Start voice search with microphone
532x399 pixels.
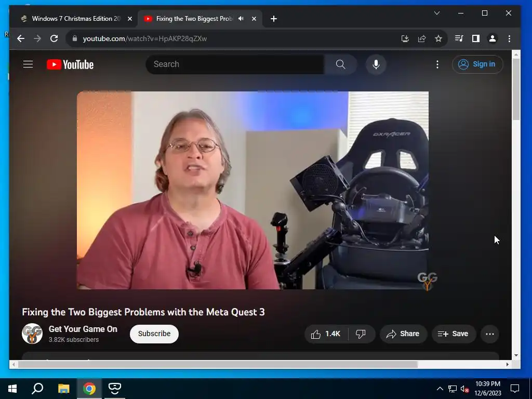point(376,64)
